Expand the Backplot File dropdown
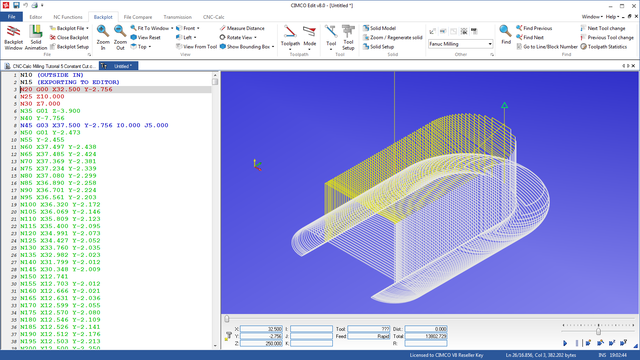This screenshot has width=640, height=360. [x=87, y=28]
